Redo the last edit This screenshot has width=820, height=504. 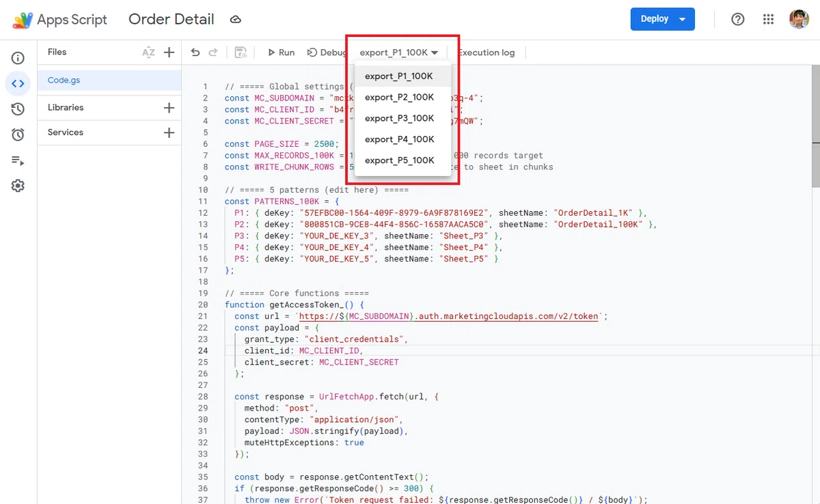pyautogui.click(x=213, y=53)
